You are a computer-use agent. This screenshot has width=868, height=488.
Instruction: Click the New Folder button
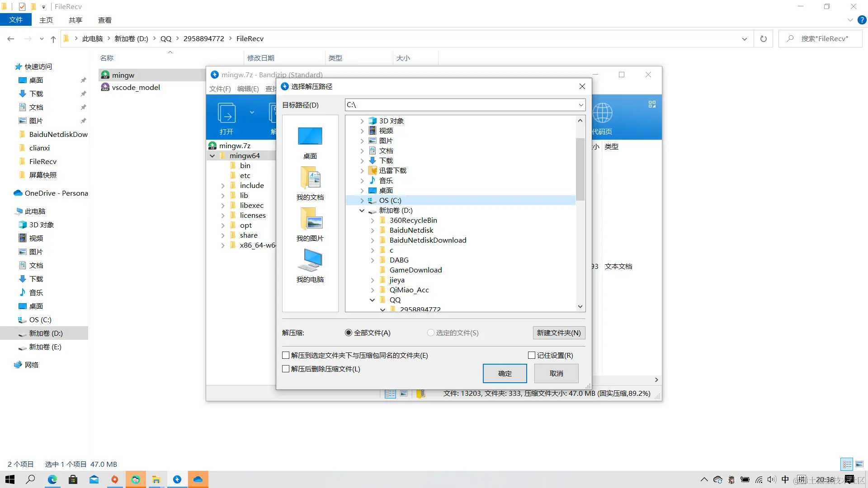tap(559, 333)
